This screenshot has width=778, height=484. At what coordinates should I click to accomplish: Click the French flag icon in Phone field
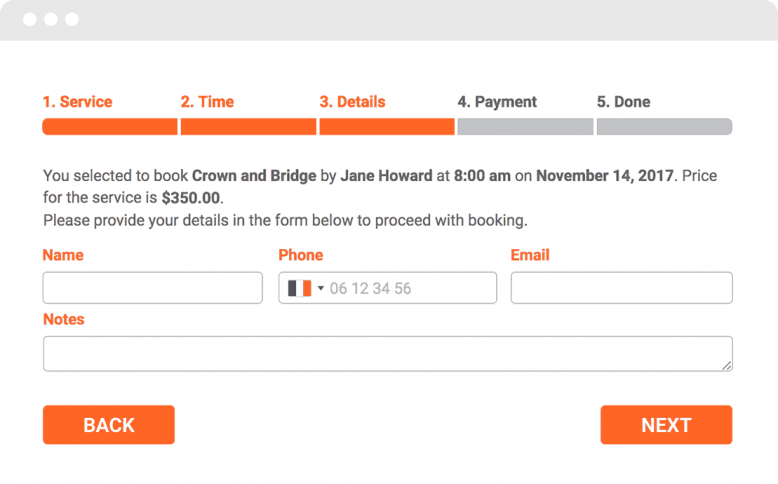pos(299,288)
